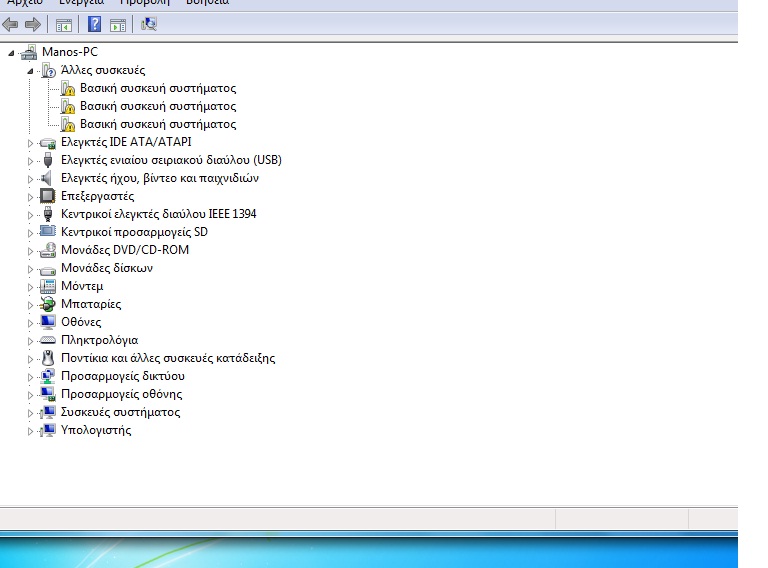Select Ελεγκτές ενιαίου σειριακού διαύλου (USB) text
The image size is (768, 568).
coord(171,160)
